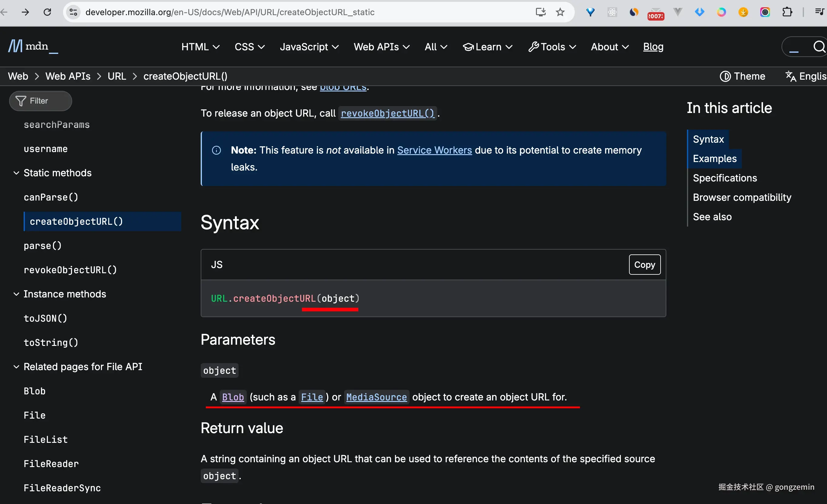Click the Blog link in navbar

click(653, 47)
